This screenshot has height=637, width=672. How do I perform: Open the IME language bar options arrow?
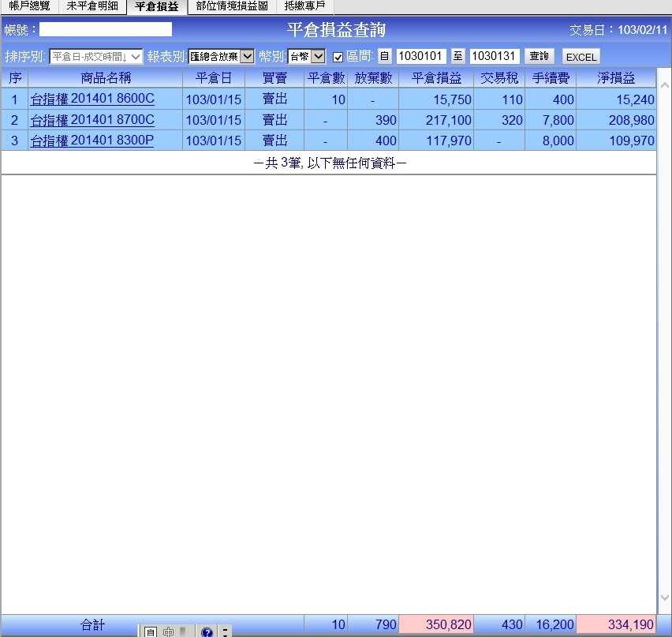click(225, 631)
